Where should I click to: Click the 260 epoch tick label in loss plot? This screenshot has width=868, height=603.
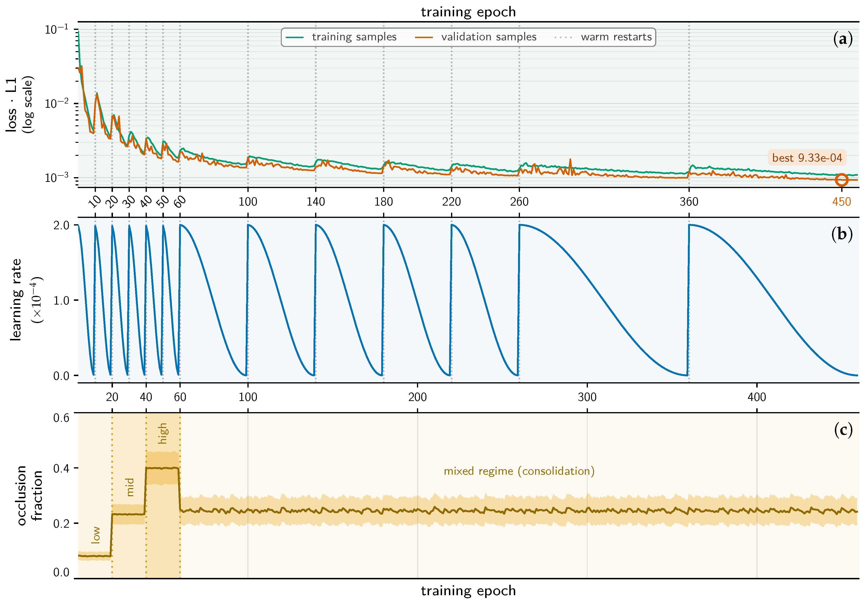coord(519,202)
